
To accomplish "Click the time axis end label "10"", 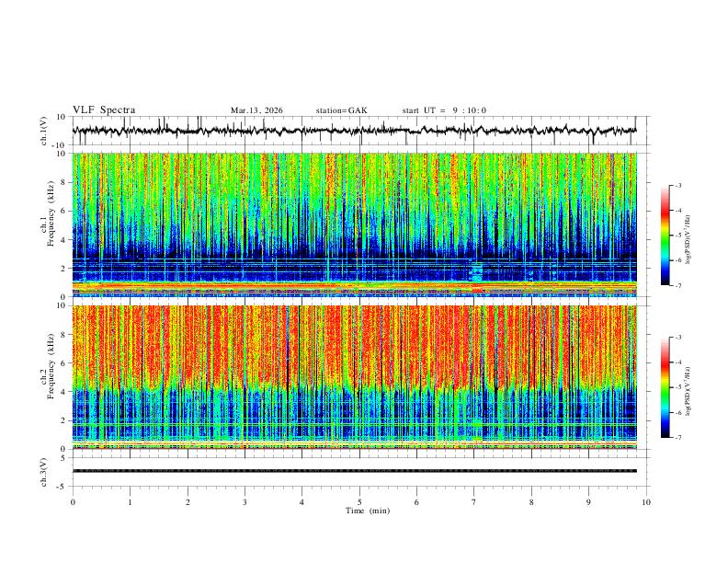I will [646, 502].
